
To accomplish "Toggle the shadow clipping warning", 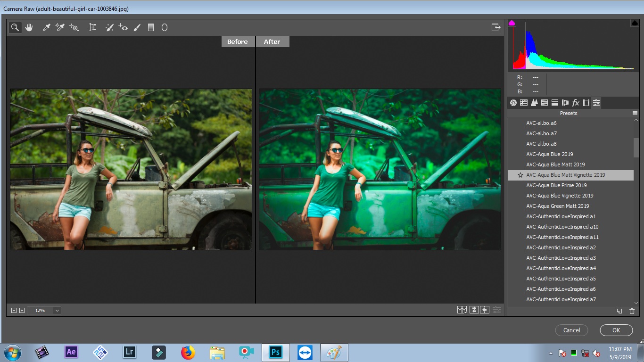I will 512,23.
